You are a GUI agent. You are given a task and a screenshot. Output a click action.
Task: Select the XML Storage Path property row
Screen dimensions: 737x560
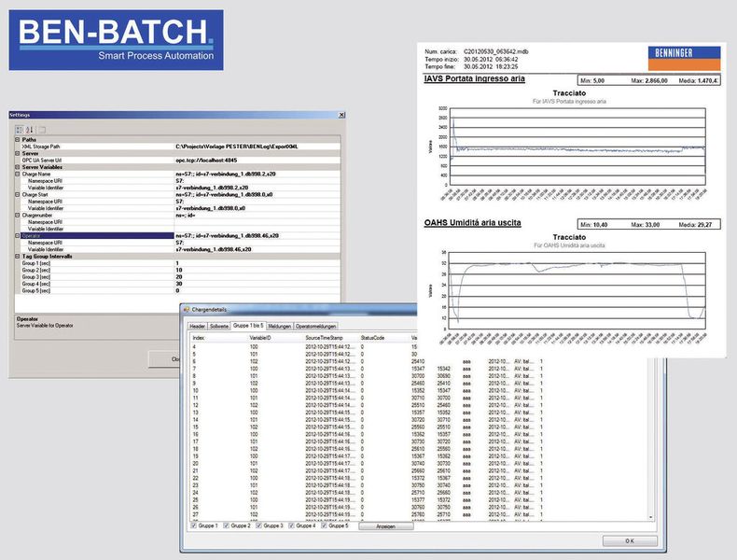(x=177, y=147)
